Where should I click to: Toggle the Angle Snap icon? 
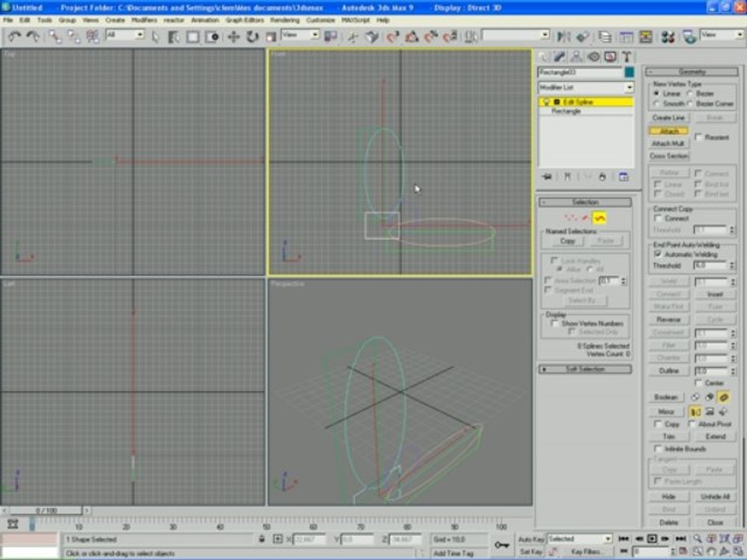point(412,37)
